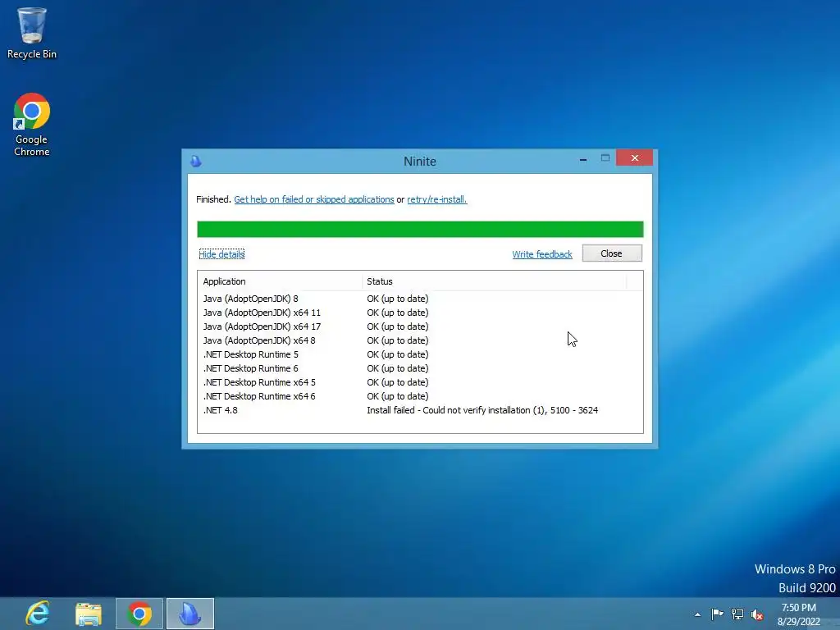840x630 pixels.
Task: Launch Internet Explorer from the taskbar
Action: pos(38,614)
